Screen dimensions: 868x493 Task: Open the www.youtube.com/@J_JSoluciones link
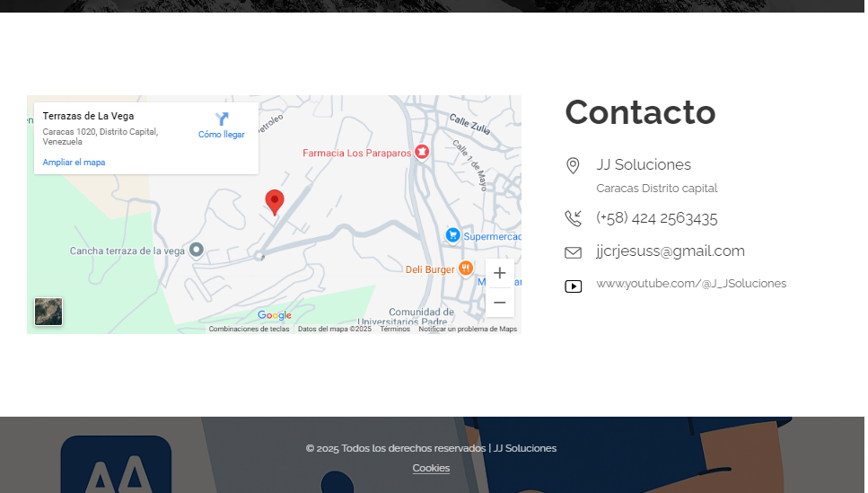coord(691,284)
